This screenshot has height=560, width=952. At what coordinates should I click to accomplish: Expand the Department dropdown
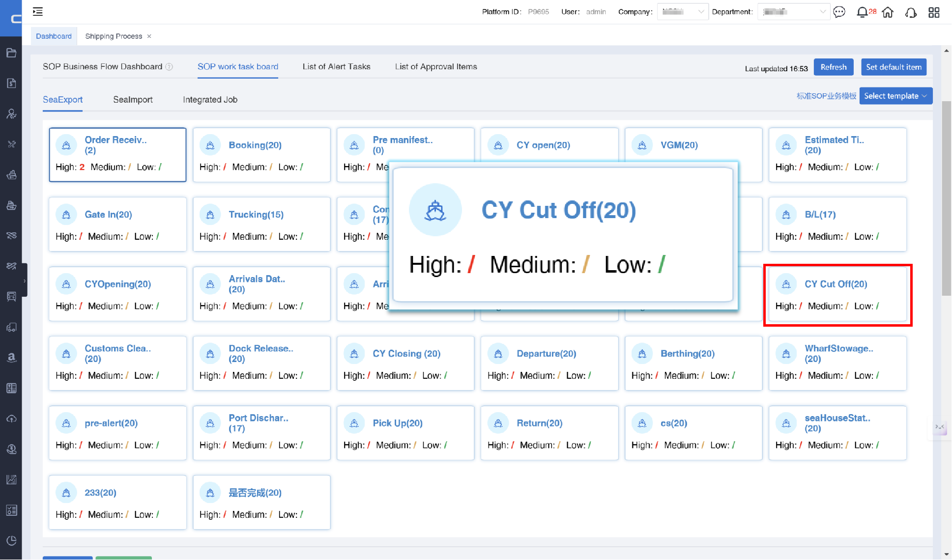(x=793, y=12)
